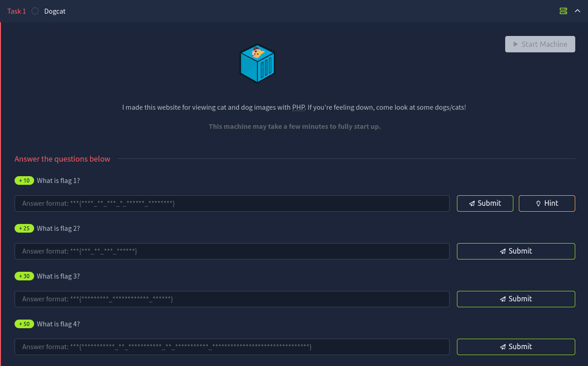Click the lightbulb icon on the Hint button
The width and height of the screenshot is (588, 366).
(x=538, y=203)
